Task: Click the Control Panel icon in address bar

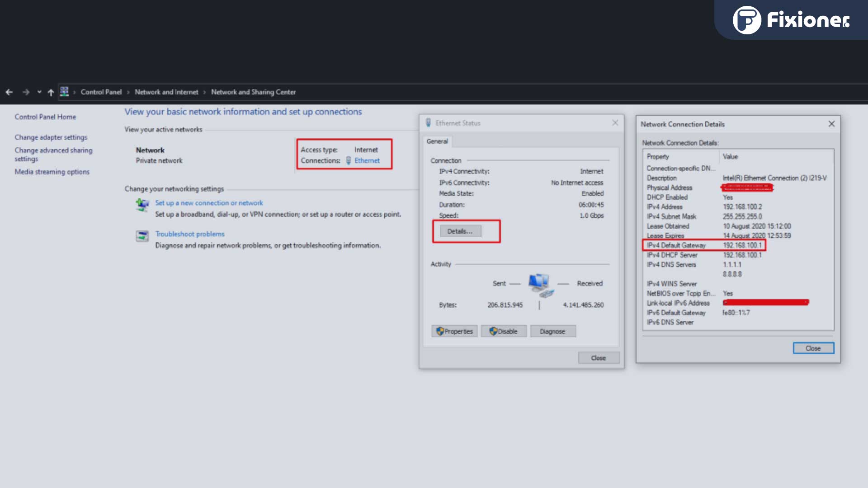Action: [x=64, y=92]
